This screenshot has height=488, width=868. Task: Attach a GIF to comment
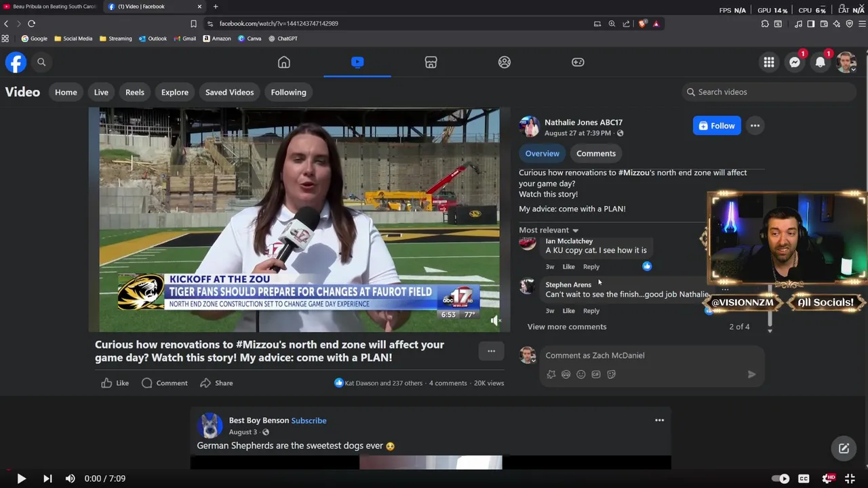click(x=596, y=375)
